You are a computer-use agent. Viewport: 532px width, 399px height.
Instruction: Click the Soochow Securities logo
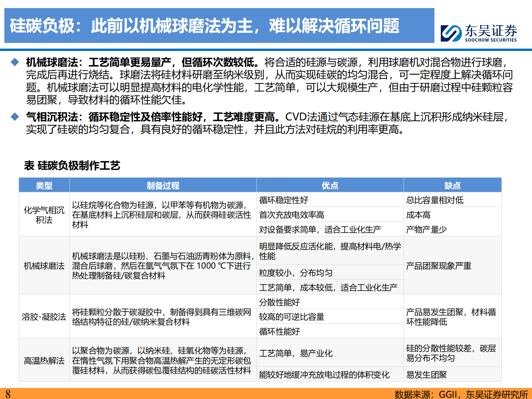point(479,33)
